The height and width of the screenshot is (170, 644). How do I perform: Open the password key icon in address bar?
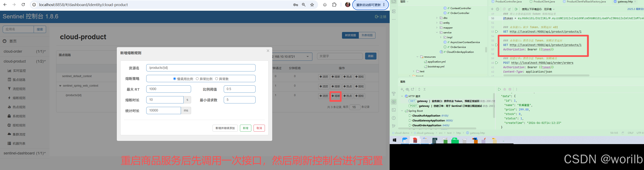point(296,5)
